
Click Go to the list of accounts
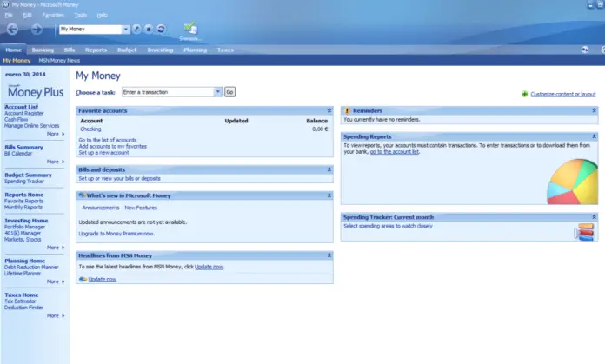[x=108, y=140]
